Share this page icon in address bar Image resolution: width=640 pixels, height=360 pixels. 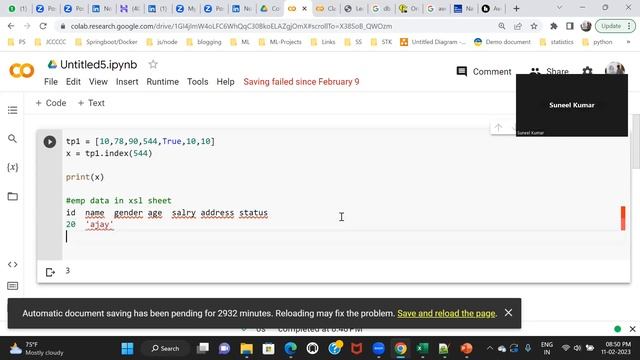(x=518, y=26)
